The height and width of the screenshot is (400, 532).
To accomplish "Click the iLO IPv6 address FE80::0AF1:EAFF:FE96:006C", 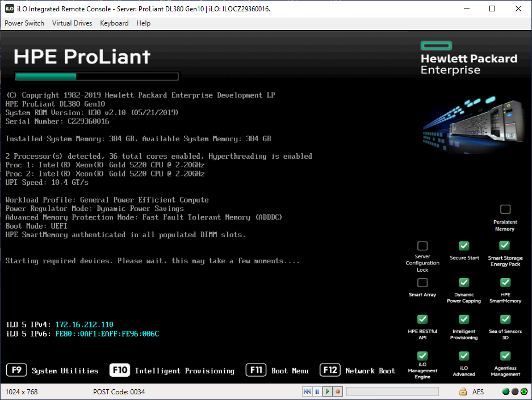I will tap(107, 334).
